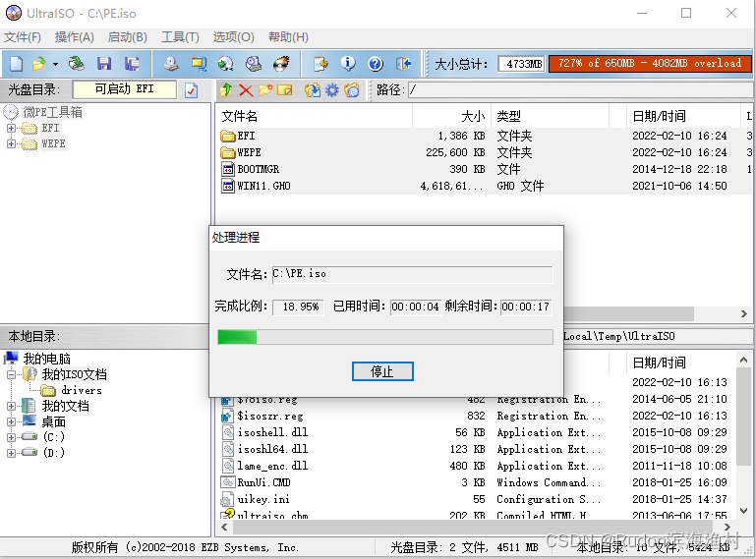Select the uikey.ini local file
Viewport: 756px width, 559px height.
(263, 499)
